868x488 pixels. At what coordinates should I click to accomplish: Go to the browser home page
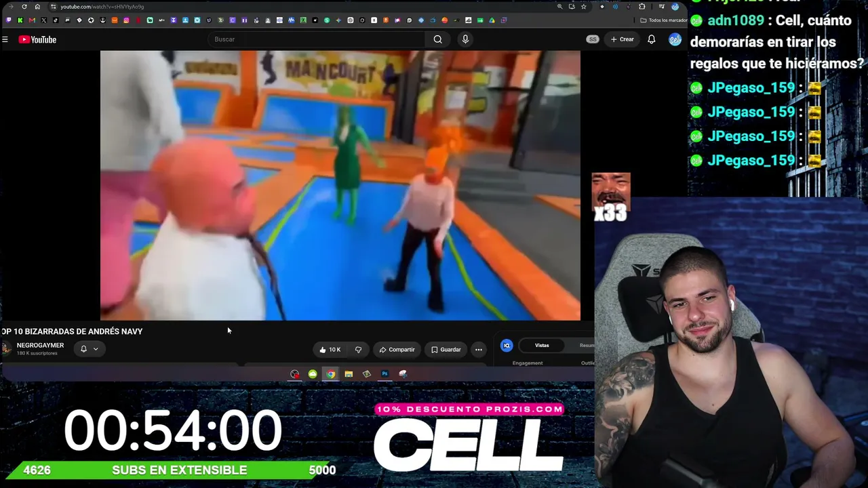(37, 7)
